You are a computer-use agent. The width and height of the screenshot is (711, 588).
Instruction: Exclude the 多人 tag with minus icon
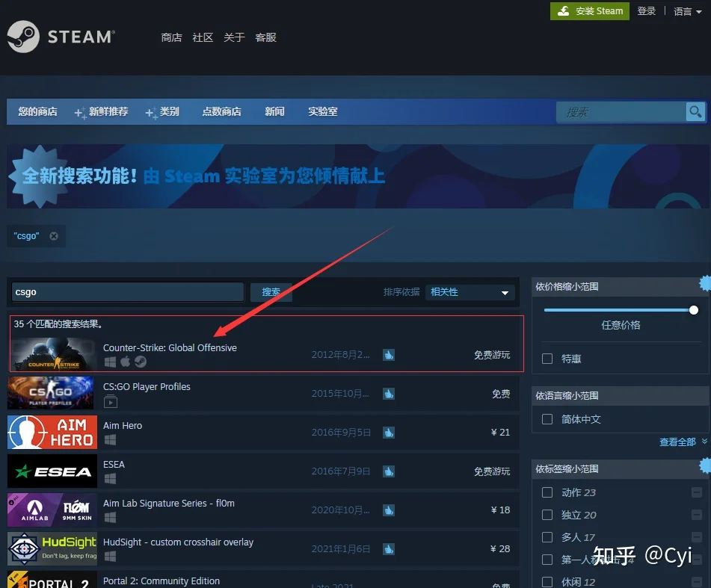coord(697,536)
